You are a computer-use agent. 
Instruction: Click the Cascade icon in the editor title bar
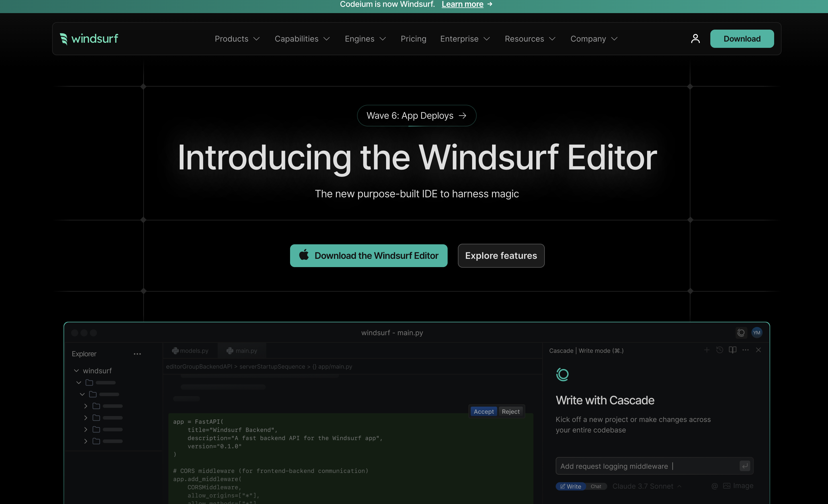741,332
